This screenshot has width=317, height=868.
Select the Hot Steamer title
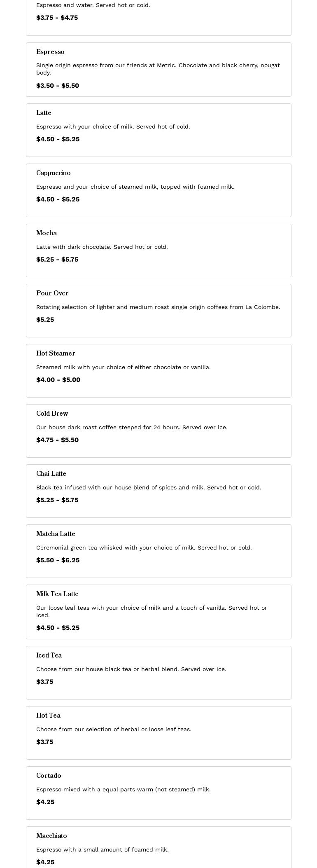coord(56,353)
